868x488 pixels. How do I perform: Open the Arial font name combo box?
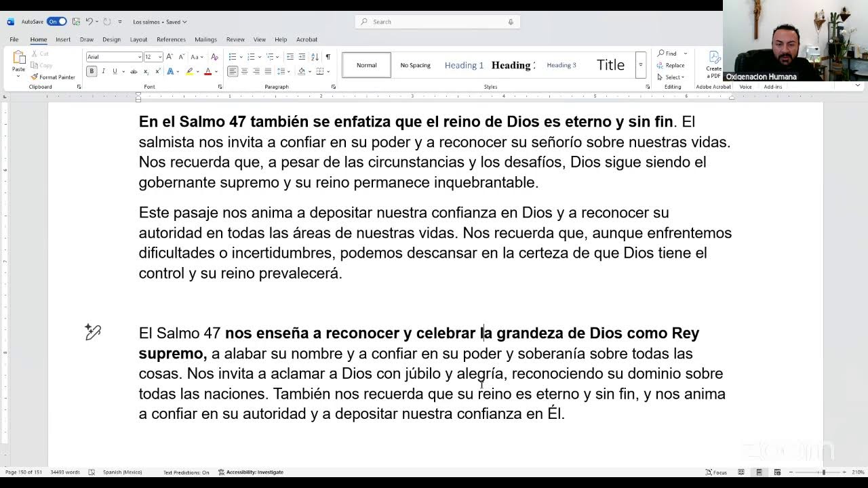(114, 57)
